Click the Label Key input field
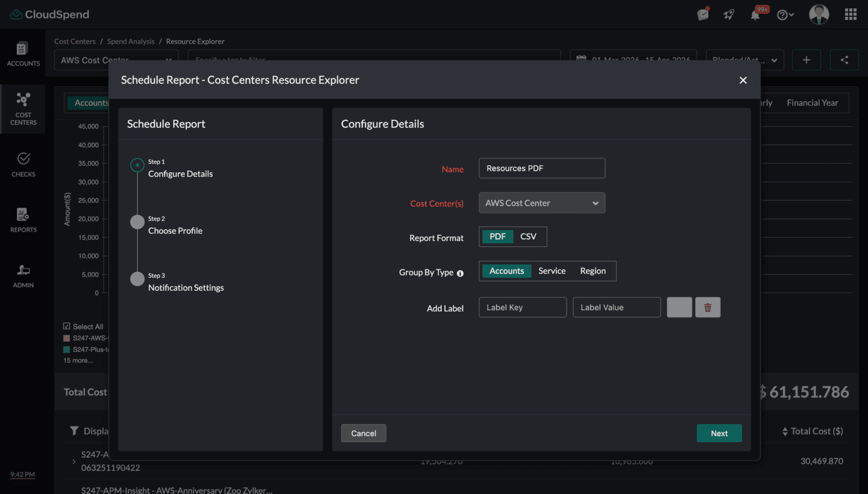 click(522, 307)
